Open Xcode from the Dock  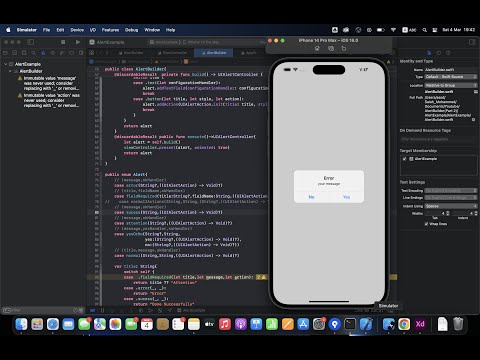pyautogui.click(x=366, y=324)
